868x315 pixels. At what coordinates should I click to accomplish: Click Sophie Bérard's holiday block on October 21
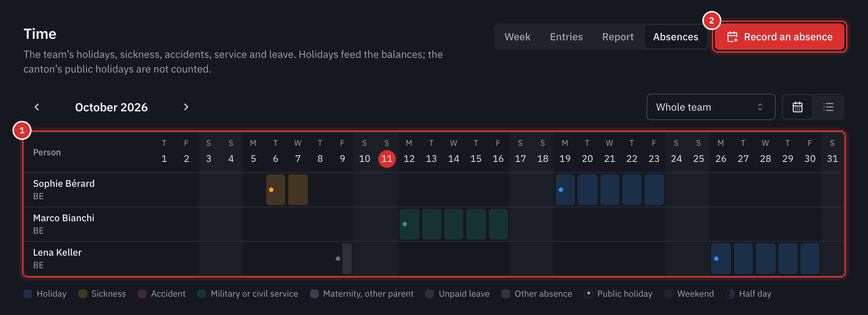(610, 190)
